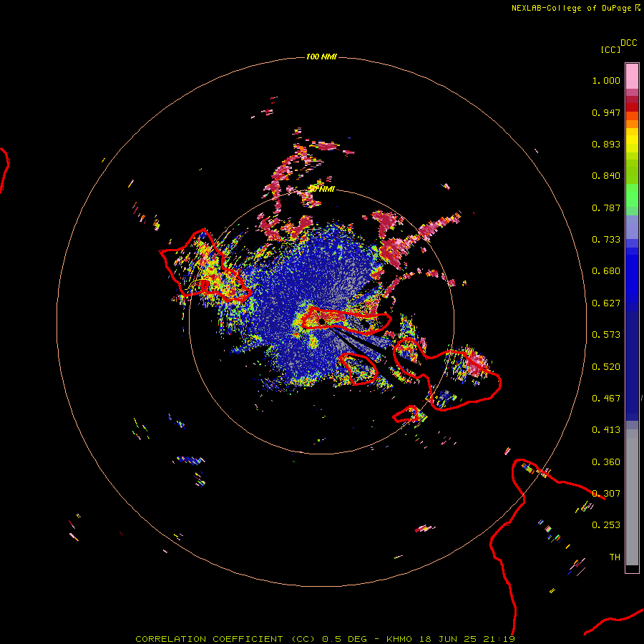Click the TH threshold legend label

[x=615, y=557]
